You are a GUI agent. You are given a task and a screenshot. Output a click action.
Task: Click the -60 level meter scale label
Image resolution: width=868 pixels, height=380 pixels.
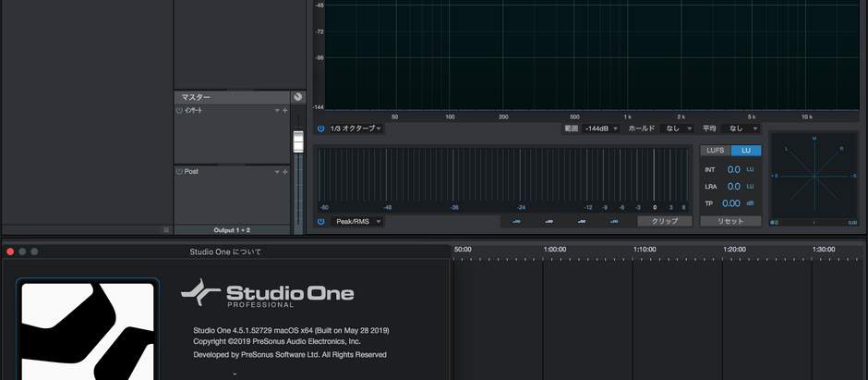[x=324, y=208]
